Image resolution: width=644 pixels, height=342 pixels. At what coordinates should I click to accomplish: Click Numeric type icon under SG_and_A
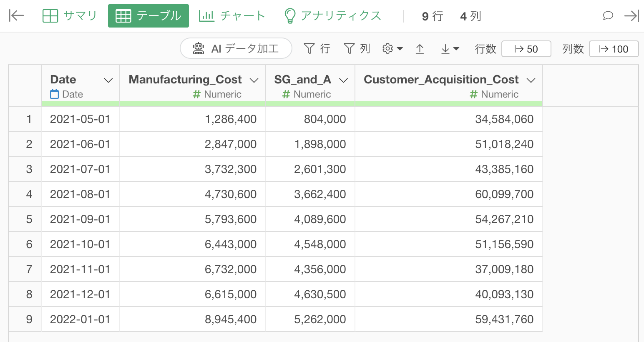pos(286,95)
